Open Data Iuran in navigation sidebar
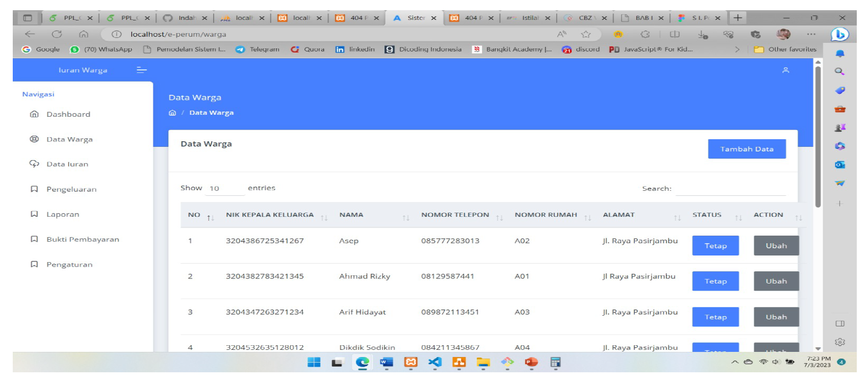 [67, 164]
